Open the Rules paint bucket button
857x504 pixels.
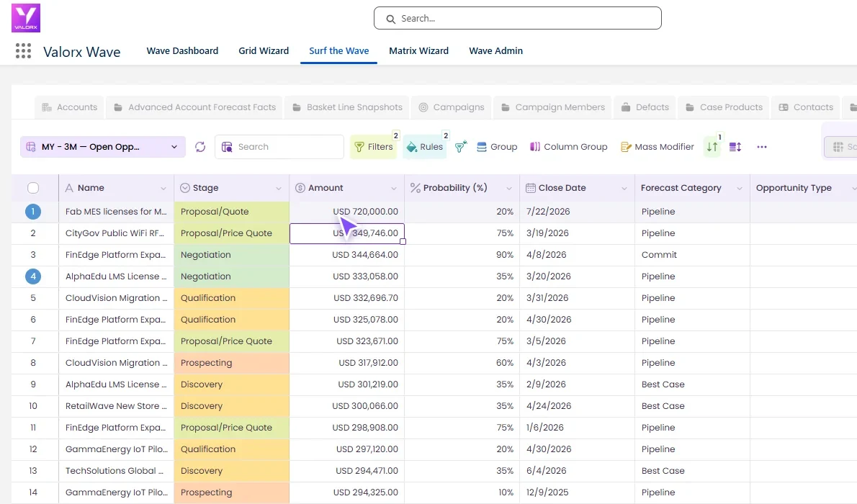coord(425,146)
